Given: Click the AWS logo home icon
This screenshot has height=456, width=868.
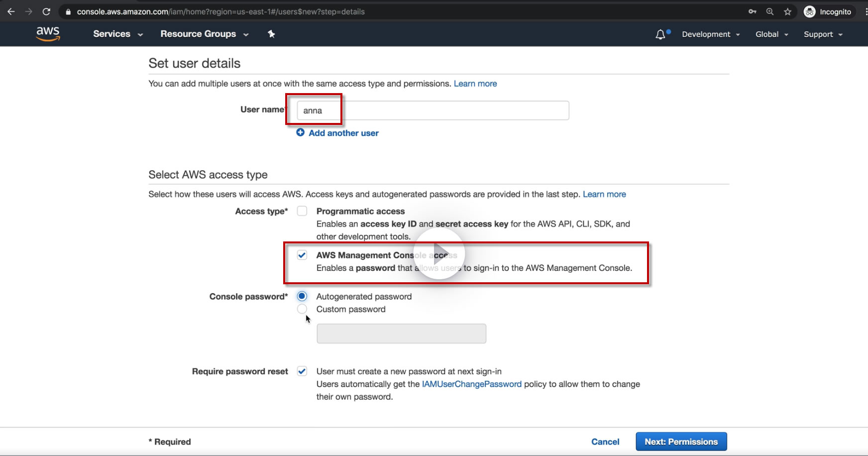Looking at the screenshot, I should [x=48, y=34].
